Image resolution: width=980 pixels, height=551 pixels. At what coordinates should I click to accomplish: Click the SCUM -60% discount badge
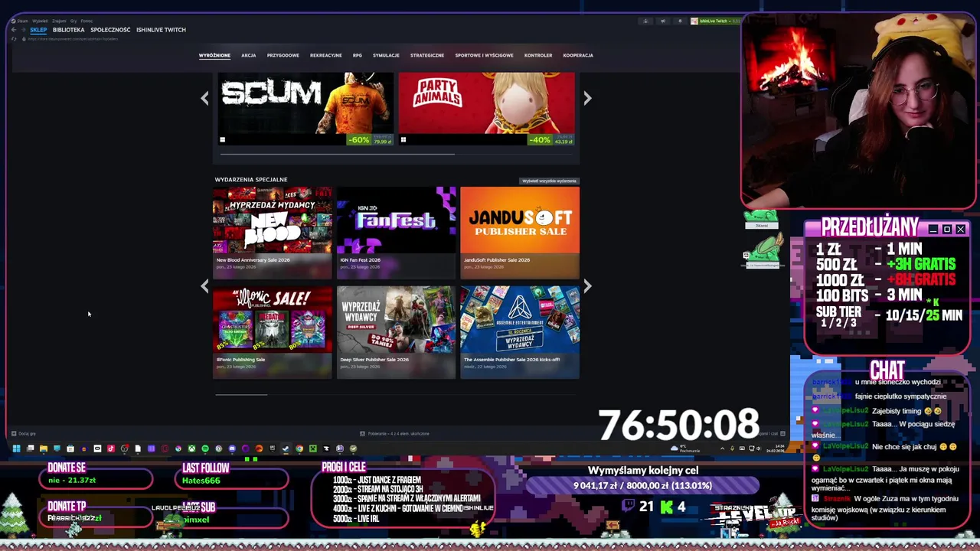359,140
